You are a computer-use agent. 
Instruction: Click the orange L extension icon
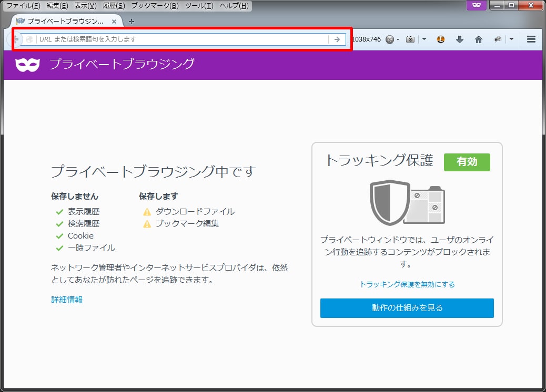pyautogui.click(x=441, y=39)
